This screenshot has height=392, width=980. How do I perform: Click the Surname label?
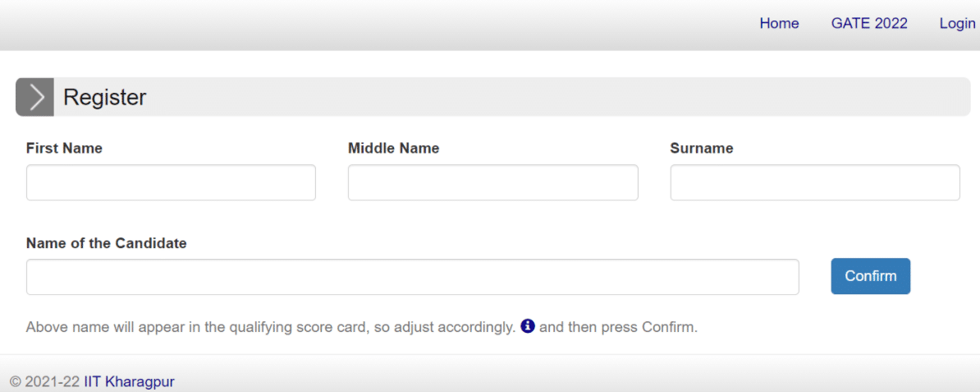tap(702, 149)
